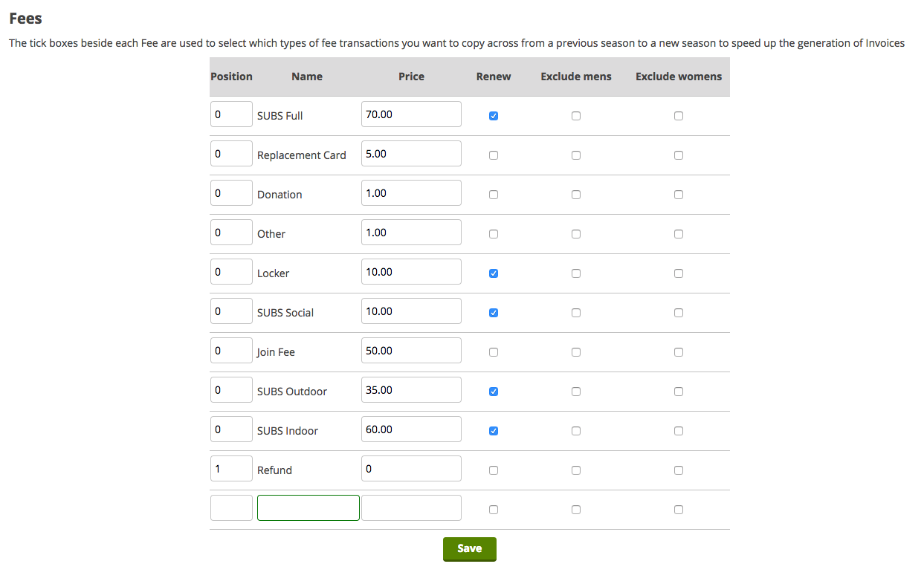Image resolution: width=924 pixels, height=584 pixels.
Task: Check Exclude womens for Join Fee
Action: (x=678, y=352)
